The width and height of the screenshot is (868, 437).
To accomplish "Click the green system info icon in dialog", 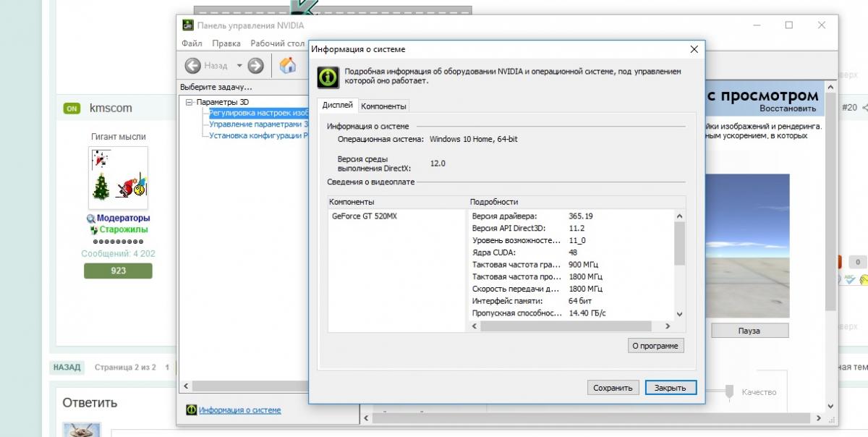I will click(328, 76).
